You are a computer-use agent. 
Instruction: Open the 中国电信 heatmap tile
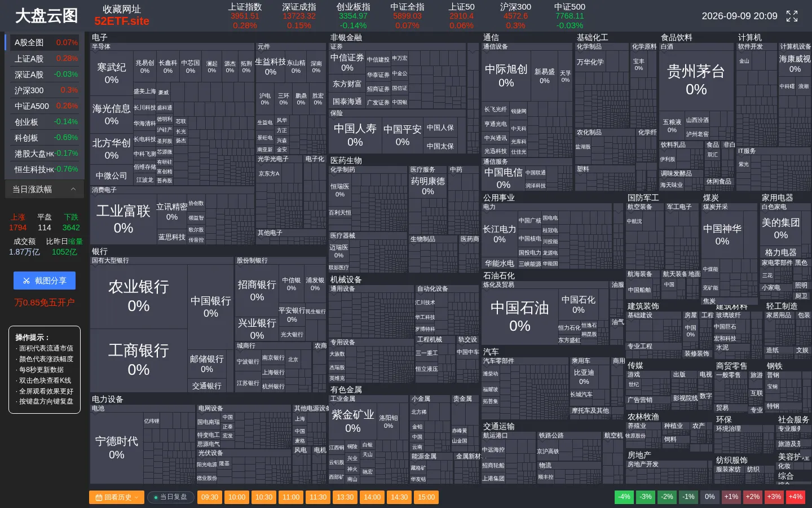tap(503, 178)
